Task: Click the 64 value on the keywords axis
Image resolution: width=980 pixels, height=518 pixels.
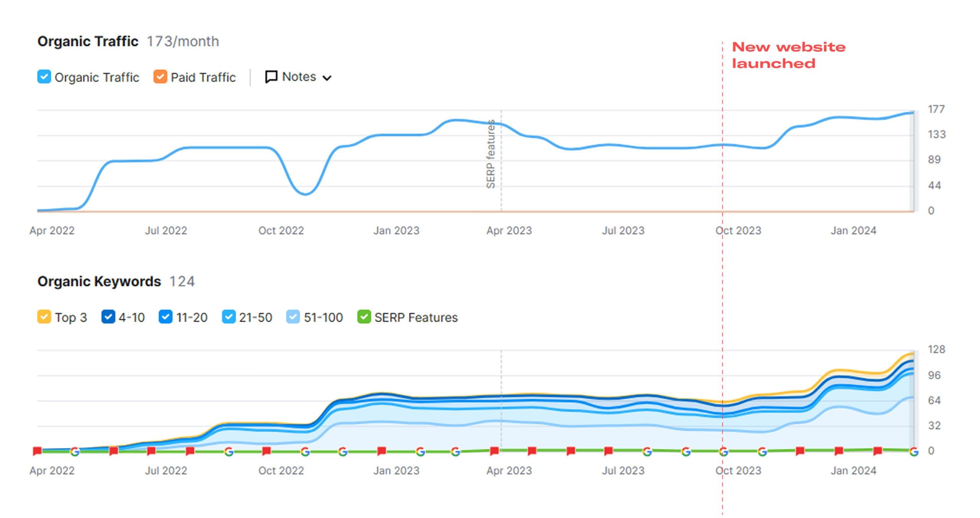Action: point(934,401)
